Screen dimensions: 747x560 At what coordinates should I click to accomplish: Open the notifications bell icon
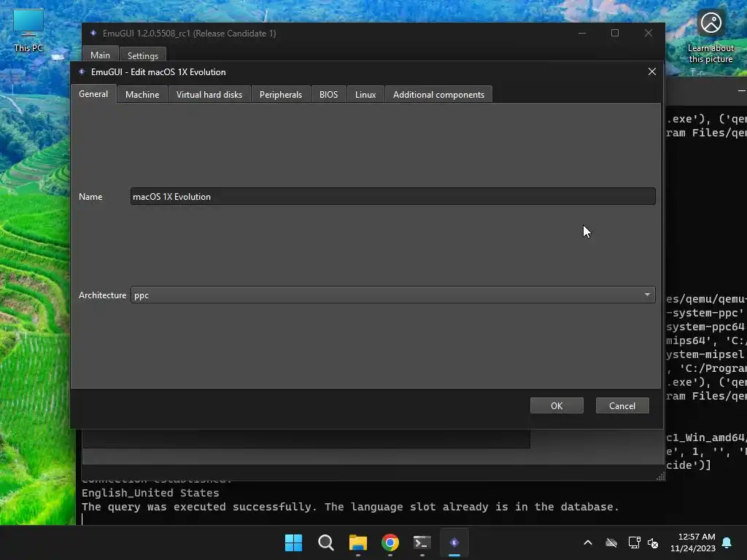[x=727, y=542]
